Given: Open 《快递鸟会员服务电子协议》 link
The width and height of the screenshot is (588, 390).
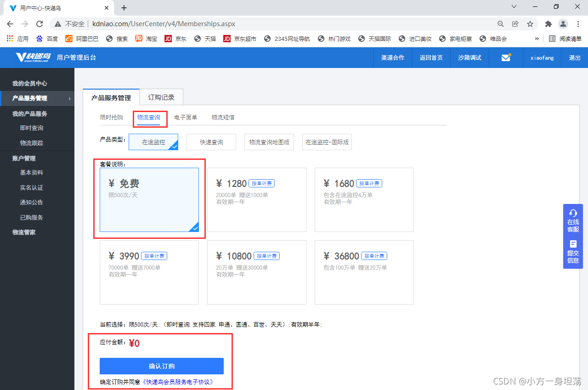Looking at the screenshot, I should click(178, 382).
